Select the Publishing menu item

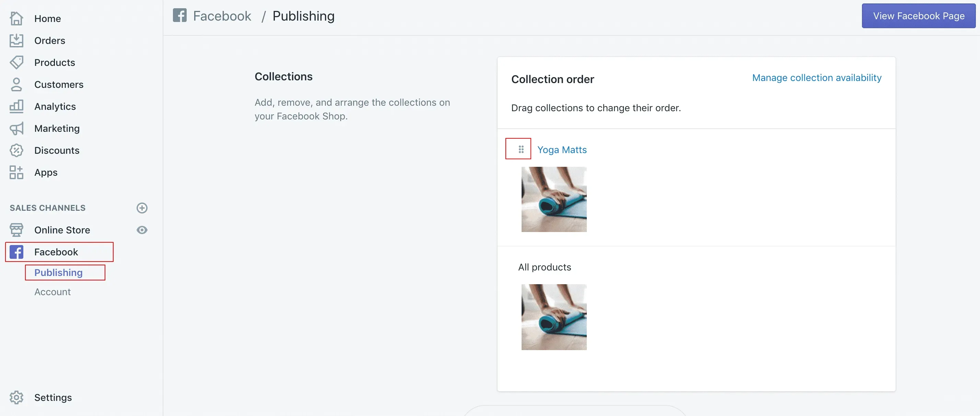click(58, 273)
